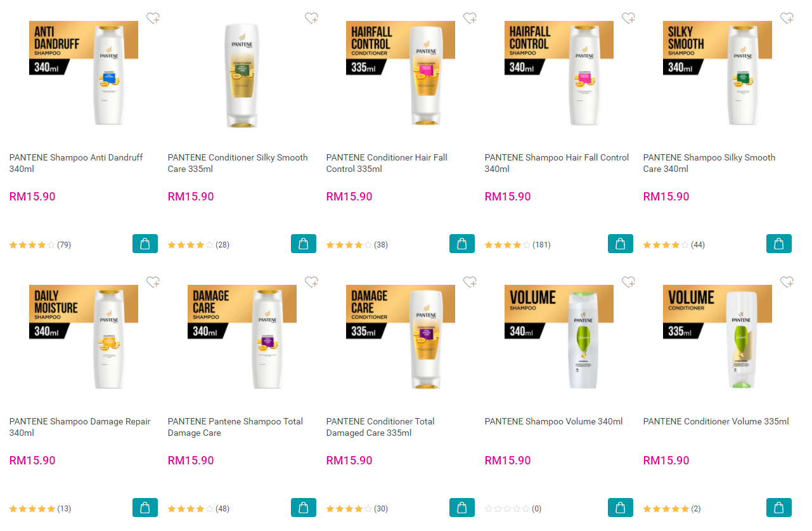Add Silky Smooth Care conditioner to cart

coord(304,244)
